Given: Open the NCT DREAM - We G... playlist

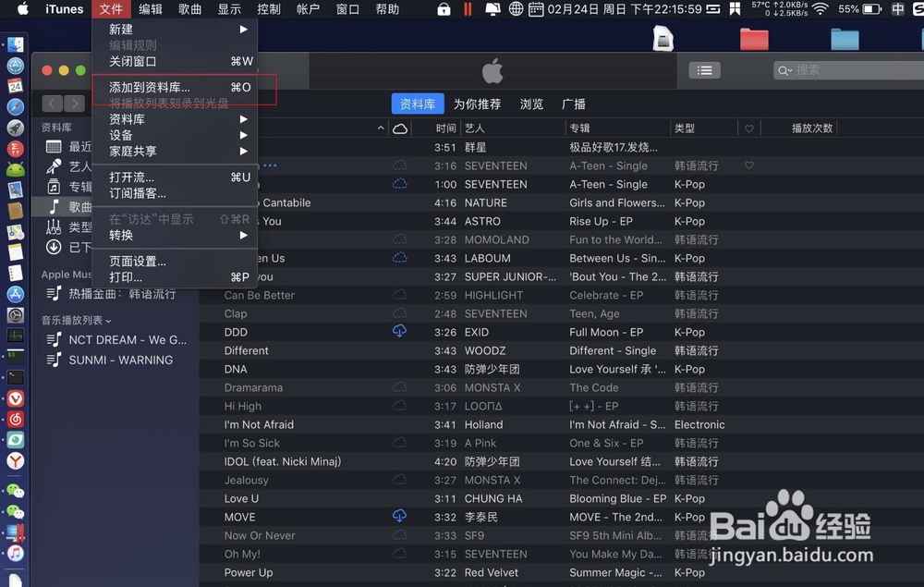Looking at the screenshot, I should tap(116, 339).
